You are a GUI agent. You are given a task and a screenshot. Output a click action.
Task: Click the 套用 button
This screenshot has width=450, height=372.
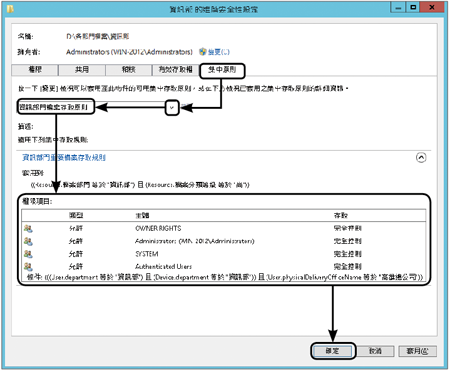click(417, 351)
